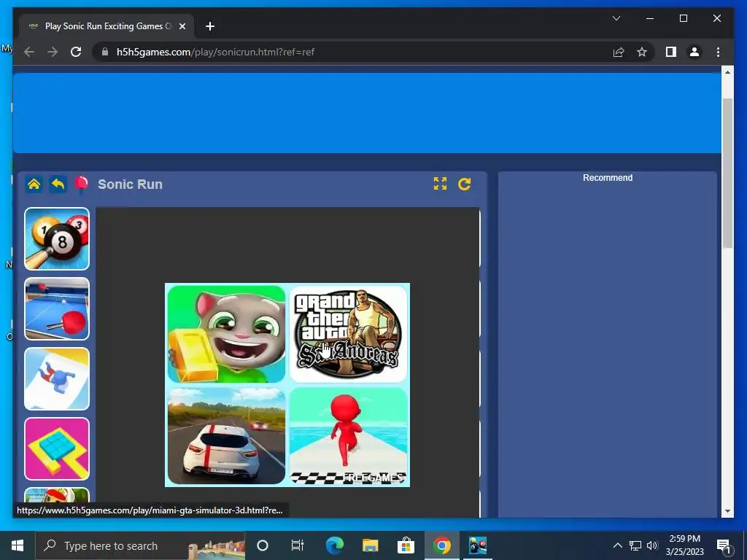Select the white car racing game tile

[226, 436]
